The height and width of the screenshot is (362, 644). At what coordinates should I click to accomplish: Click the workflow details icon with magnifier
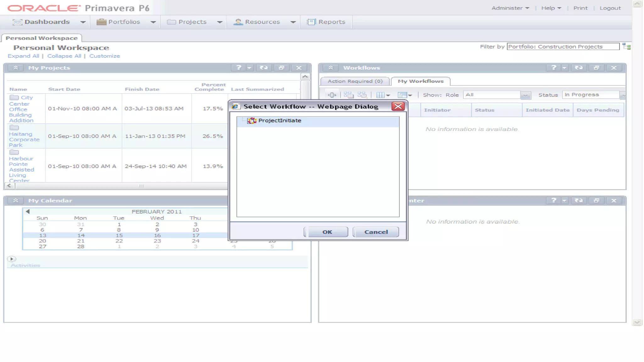362,95
